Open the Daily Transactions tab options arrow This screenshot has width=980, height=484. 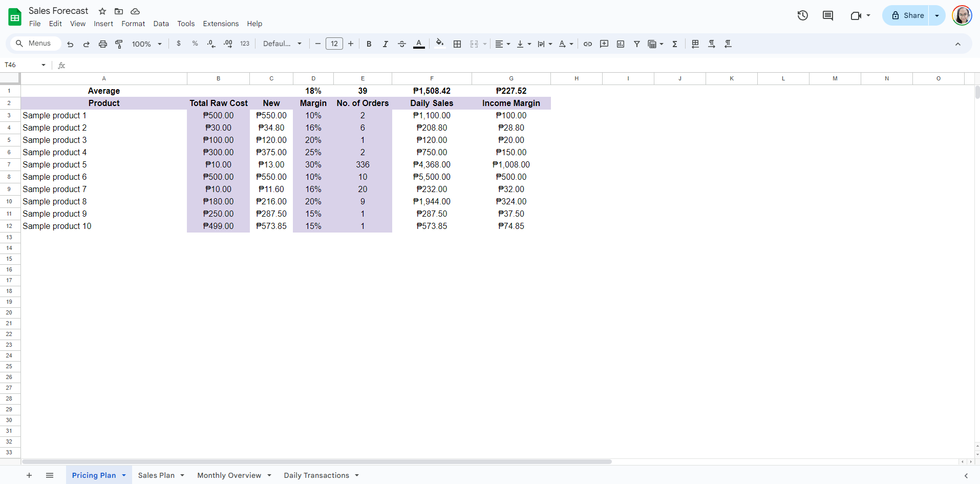pyautogui.click(x=357, y=475)
